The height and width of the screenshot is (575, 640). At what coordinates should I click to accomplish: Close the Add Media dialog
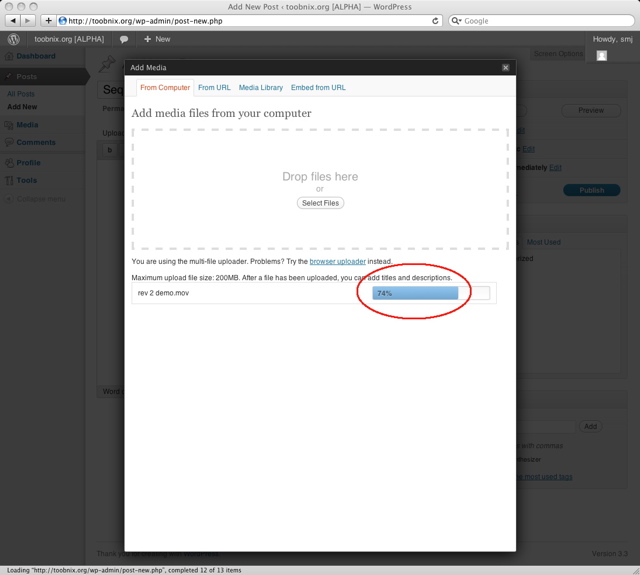[x=505, y=67]
